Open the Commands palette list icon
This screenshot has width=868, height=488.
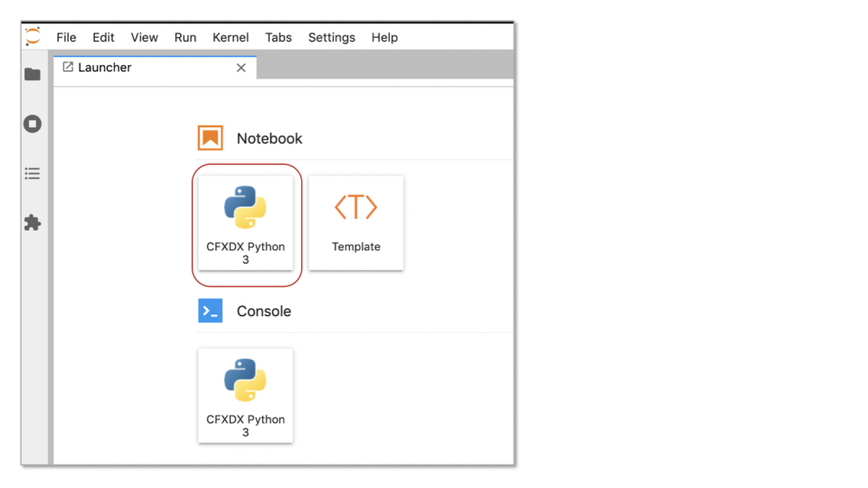(x=33, y=174)
